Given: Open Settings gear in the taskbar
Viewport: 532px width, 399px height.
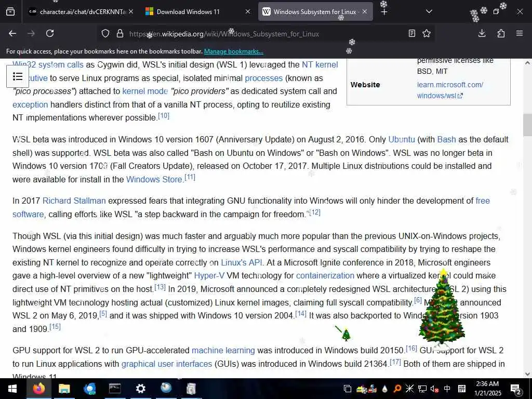Looking at the screenshot, I should coord(140,389).
